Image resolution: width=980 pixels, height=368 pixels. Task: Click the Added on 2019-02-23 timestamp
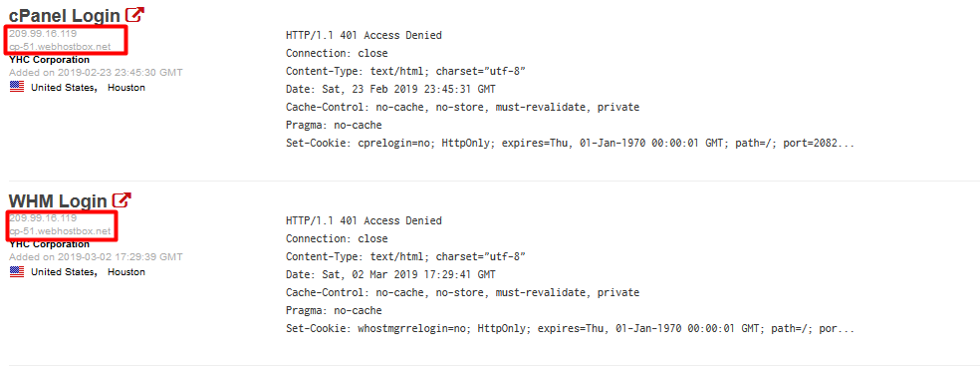(96, 73)
